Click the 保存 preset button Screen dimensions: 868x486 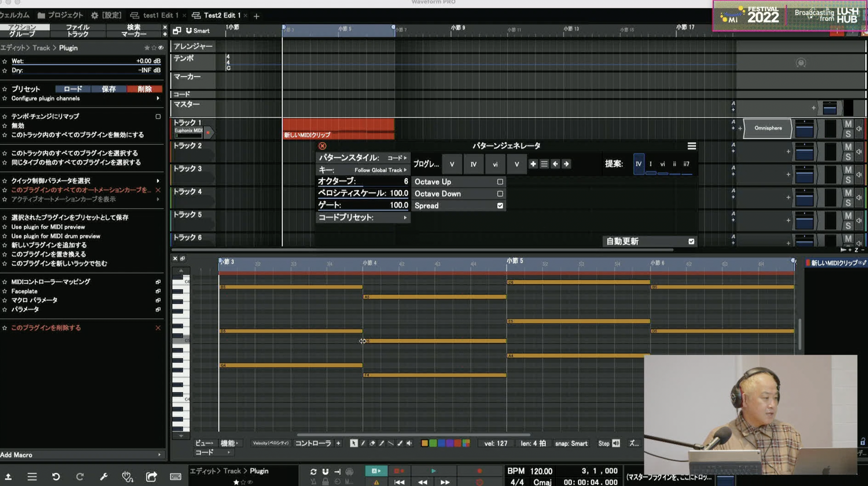click(108, 89)
